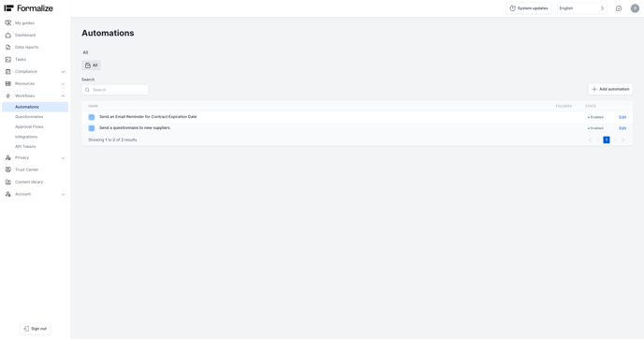Click the Formalize logo
The height and width of the screenshot is (339, 644).
28,8
